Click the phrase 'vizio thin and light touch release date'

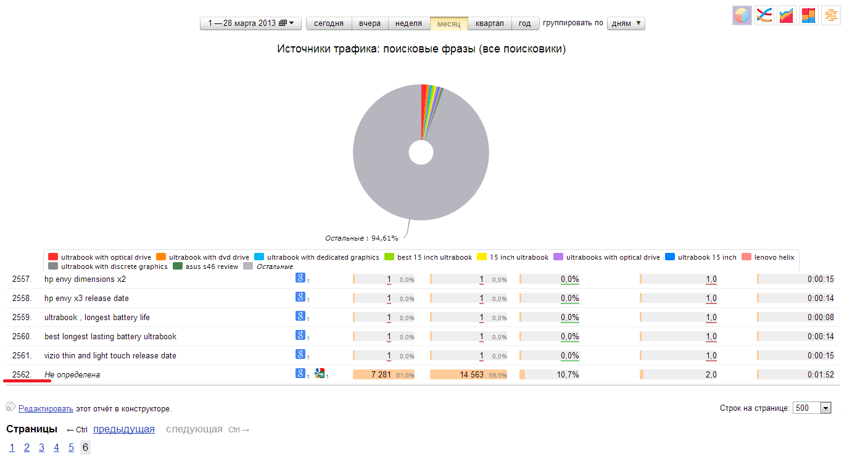[x=110, y=355]
